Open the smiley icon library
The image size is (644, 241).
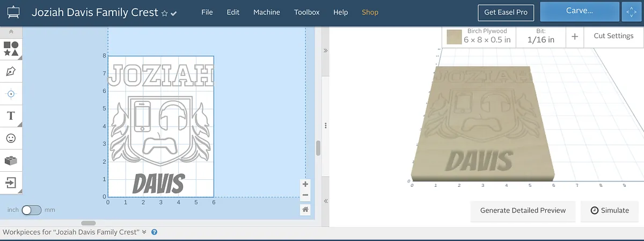click(x=11, y=138)
